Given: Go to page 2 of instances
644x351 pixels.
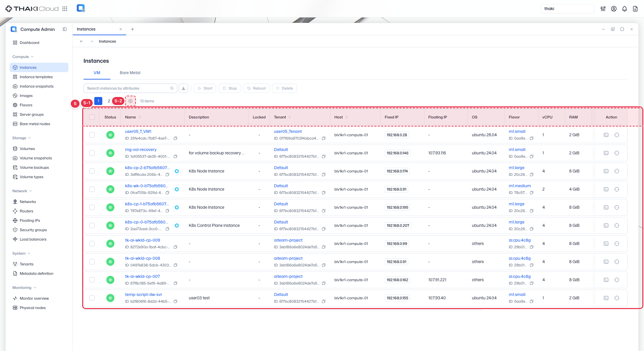Looking at the screenshot, I should 109,101.
